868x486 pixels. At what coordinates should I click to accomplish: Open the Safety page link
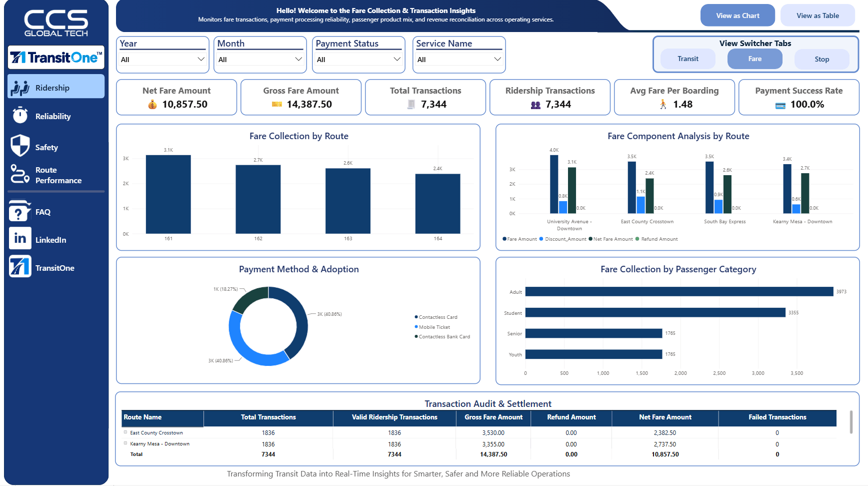pos(46,147)
